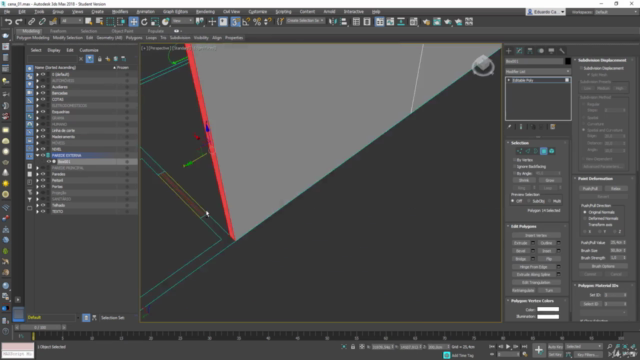Undo the last action in toolbar
The width and height of the screenshot is (640, 360).
pyautogui.click(x=8, y=22)
